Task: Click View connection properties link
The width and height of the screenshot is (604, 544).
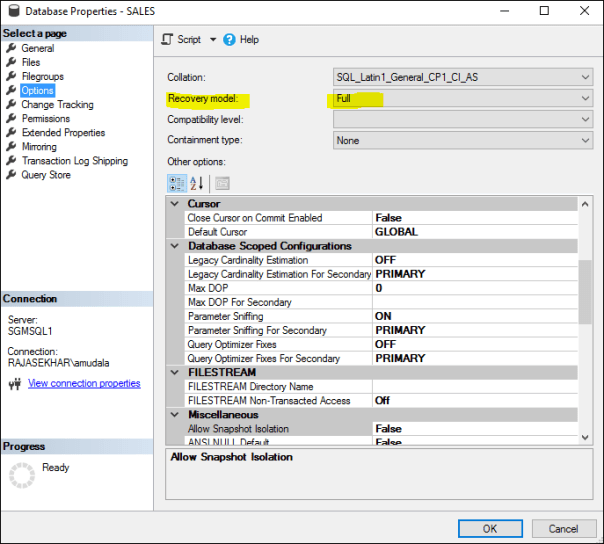Action: pyautogui.click(x=84, y=383)
